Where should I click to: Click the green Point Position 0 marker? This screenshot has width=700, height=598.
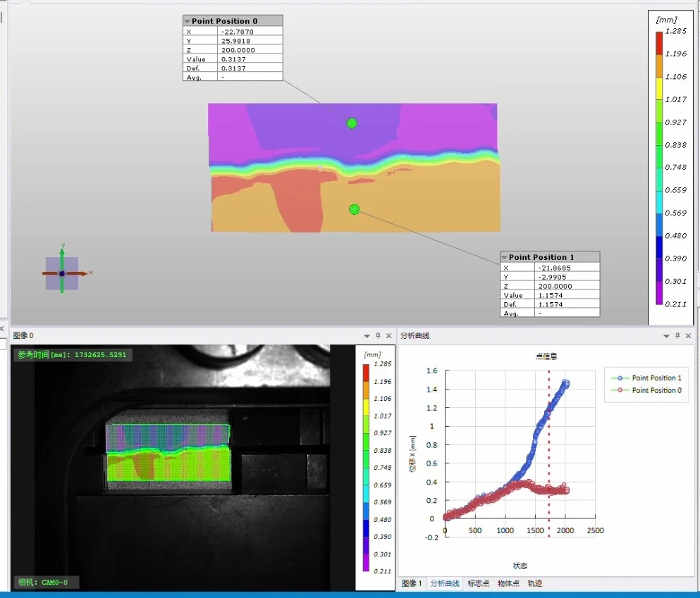(352, 123)
